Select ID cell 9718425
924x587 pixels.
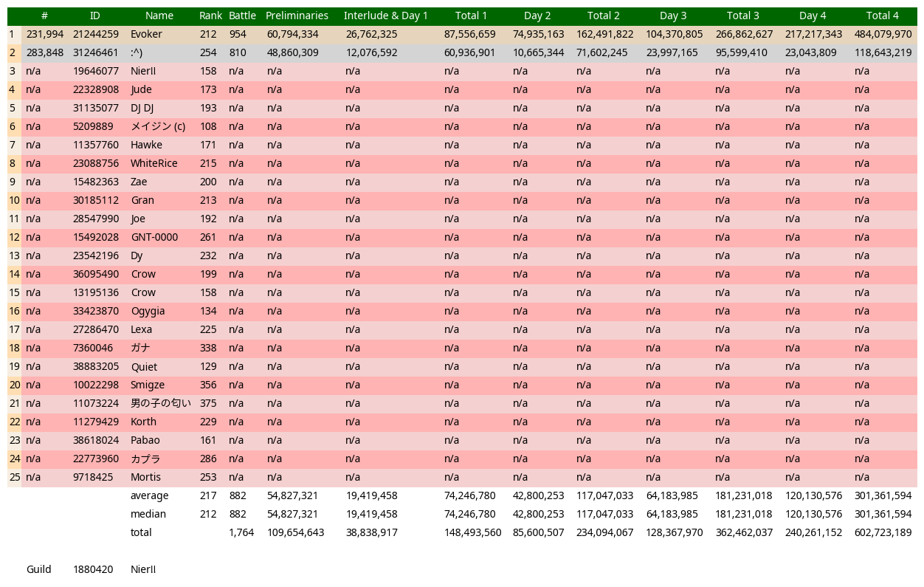[x=93, y=477]
